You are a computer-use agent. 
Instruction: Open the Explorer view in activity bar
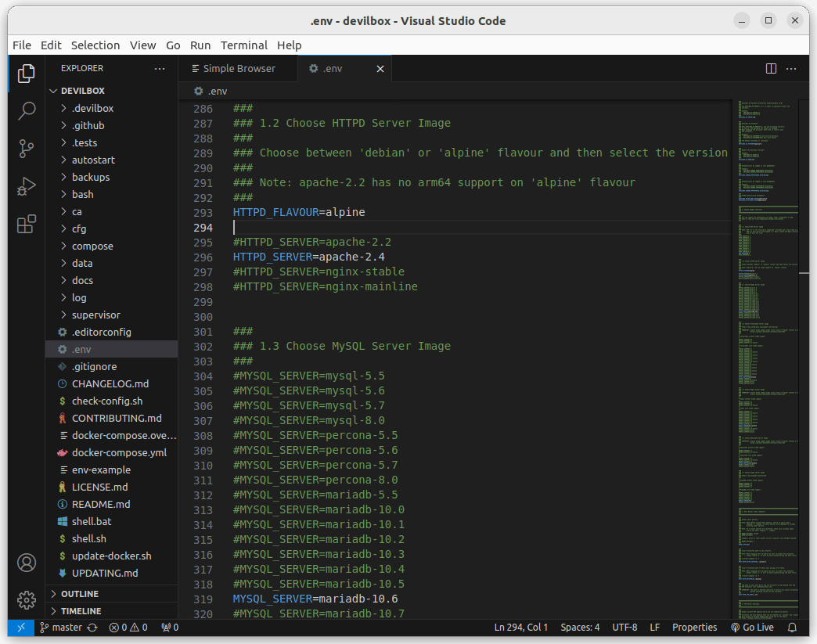27,74
